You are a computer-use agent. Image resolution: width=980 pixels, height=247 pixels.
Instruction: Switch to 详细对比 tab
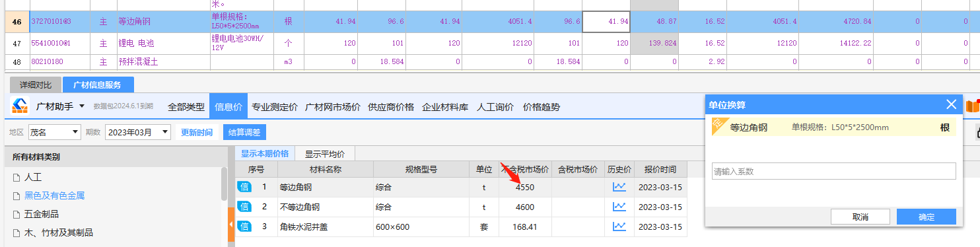click(x=35, y=85)
